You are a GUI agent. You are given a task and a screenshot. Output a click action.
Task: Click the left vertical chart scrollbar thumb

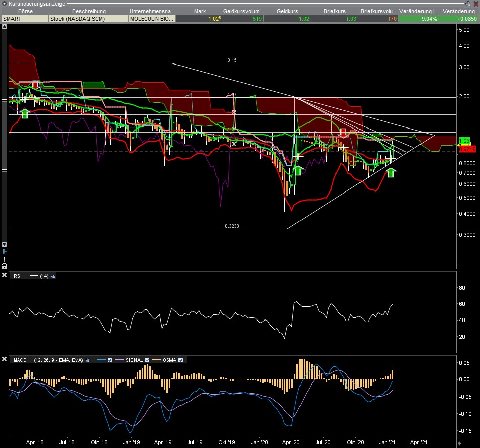[5, 136]
